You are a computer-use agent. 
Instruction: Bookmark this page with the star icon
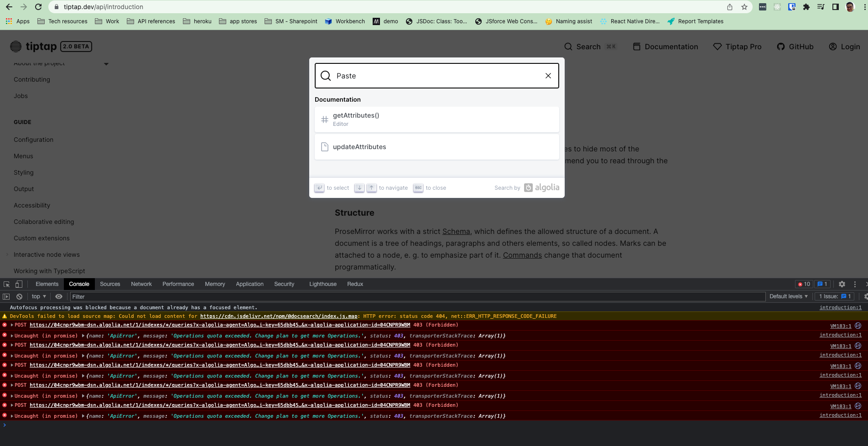pos(744,7)
